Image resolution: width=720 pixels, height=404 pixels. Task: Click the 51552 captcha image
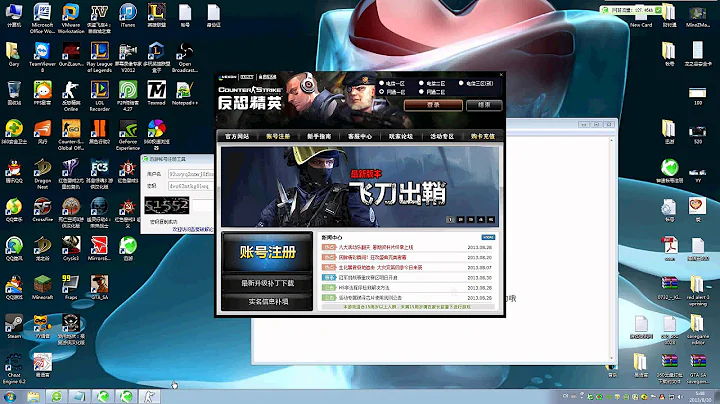click(x=166, y=206)
